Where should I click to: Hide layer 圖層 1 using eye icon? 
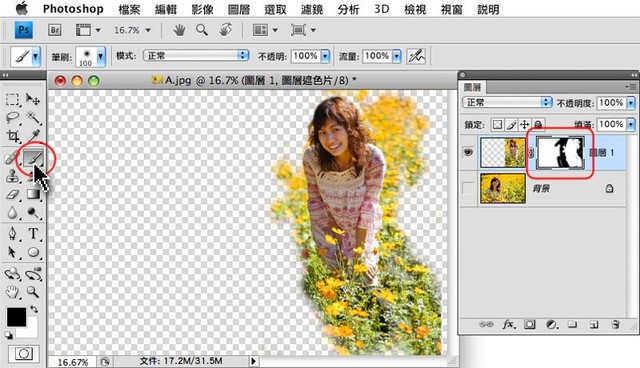[468, 152]
